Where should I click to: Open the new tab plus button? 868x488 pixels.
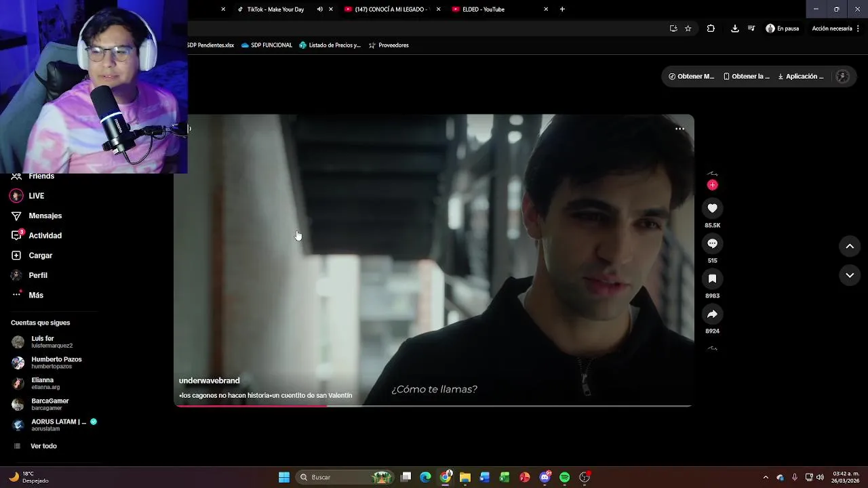click(x=562, y=9)
